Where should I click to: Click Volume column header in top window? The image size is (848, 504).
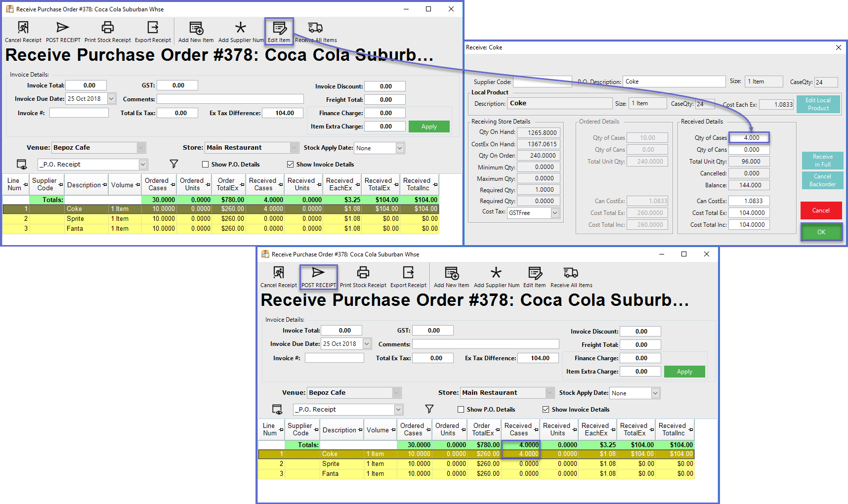(125, 185)
